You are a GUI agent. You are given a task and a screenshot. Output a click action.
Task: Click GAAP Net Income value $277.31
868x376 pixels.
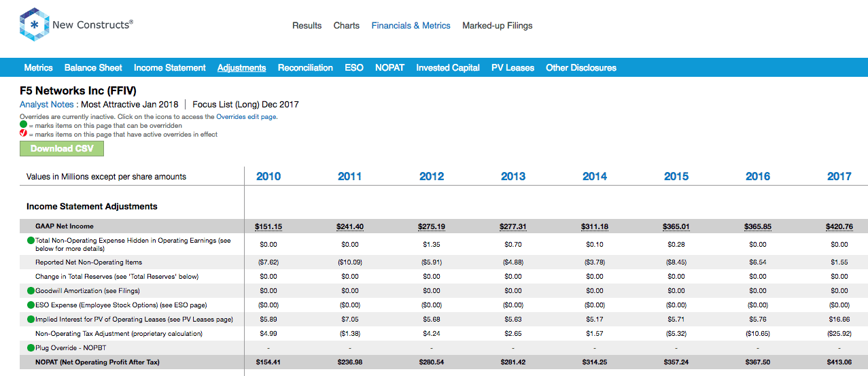[x=513, y=226]
